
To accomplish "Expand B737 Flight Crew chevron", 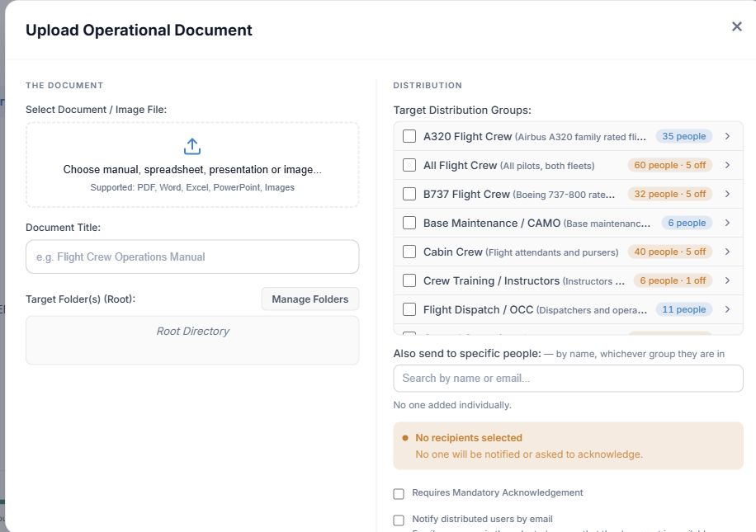I will 727,194.
